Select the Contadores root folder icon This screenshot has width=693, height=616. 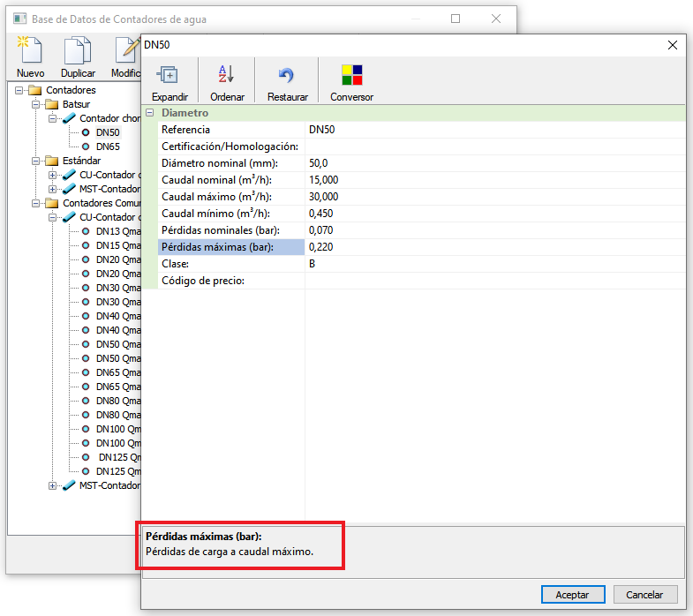point(35,90)
